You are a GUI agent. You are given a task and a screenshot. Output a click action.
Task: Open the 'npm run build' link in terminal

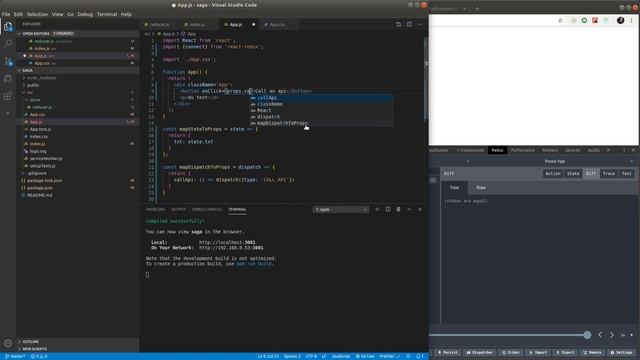(x=254, y=264)
